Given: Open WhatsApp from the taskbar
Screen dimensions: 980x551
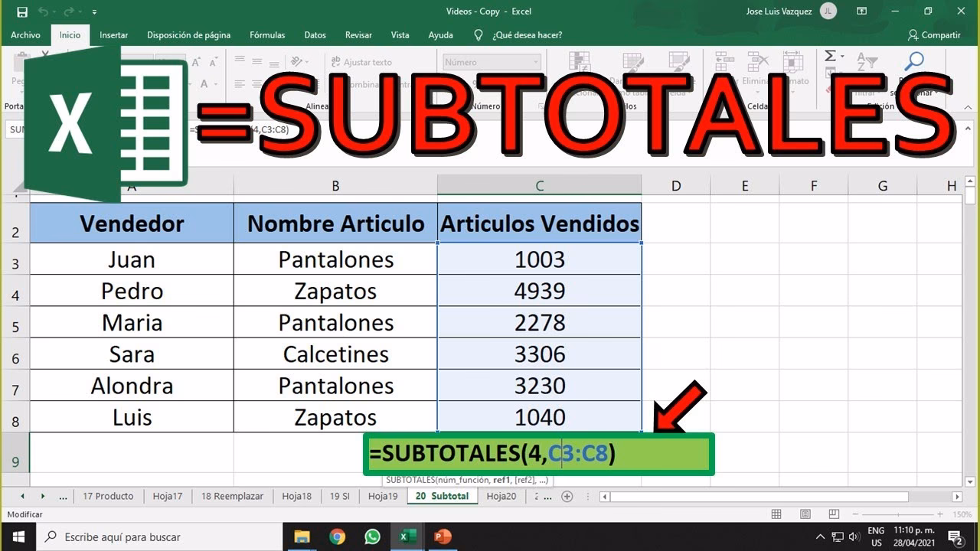Looking at the screenshot, I should [372, 536].
